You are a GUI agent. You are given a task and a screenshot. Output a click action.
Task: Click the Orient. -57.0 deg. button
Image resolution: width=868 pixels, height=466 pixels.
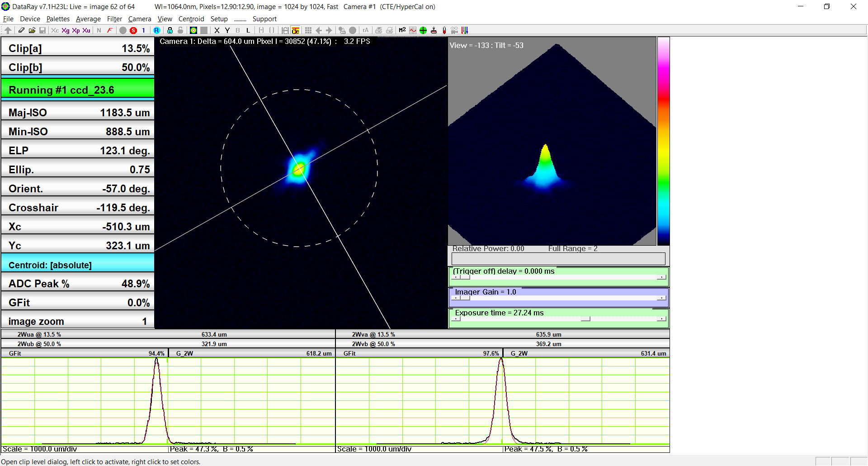pos(78,188)
